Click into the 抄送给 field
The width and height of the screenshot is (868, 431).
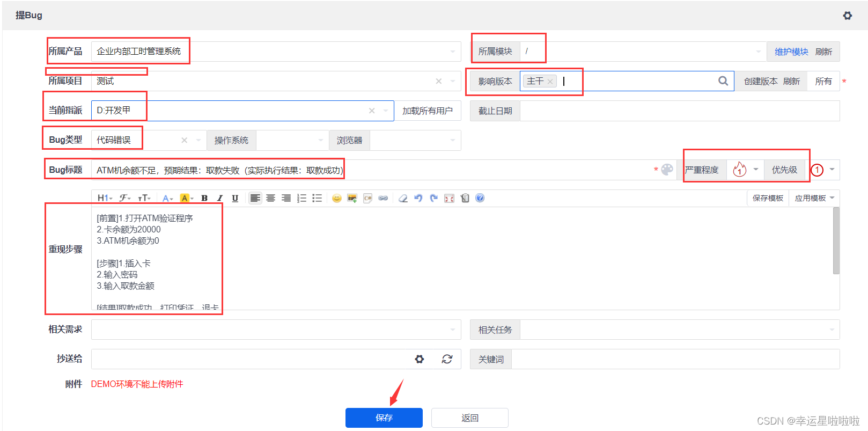click(249, 359)
